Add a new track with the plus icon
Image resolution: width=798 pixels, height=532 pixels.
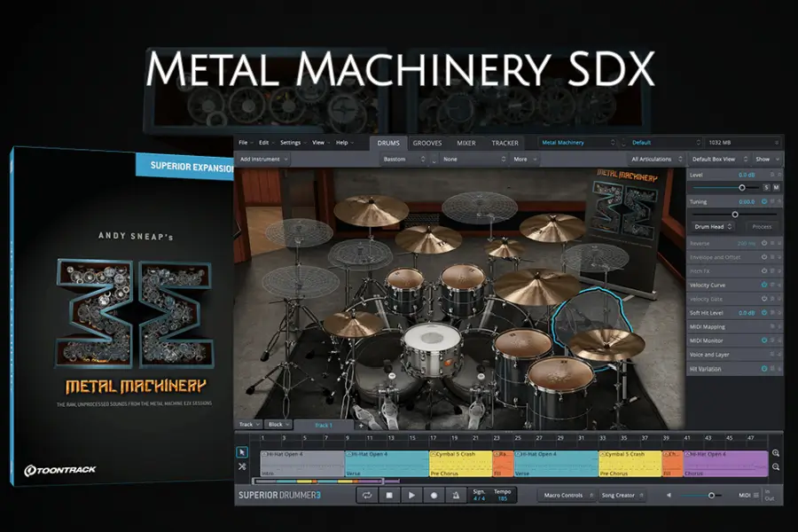tap(362, 425)
